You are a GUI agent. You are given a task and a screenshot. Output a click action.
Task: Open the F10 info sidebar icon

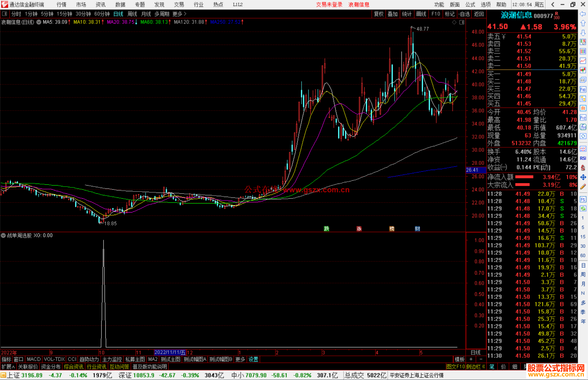pos(583,89)
